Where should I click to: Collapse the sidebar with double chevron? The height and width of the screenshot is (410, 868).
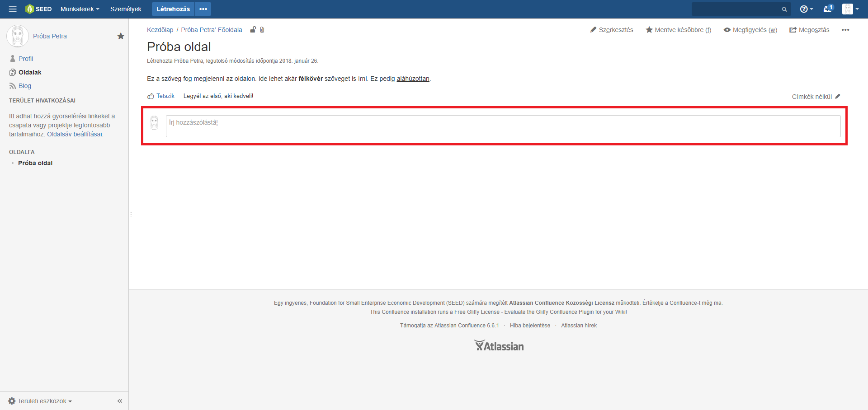pos(120,401)
